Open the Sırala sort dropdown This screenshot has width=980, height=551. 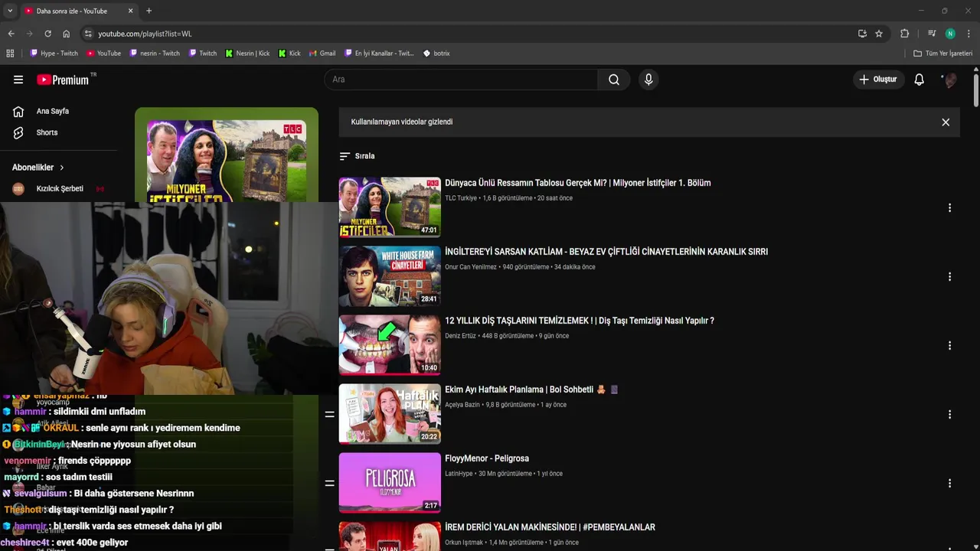click(x=358, y=156)
